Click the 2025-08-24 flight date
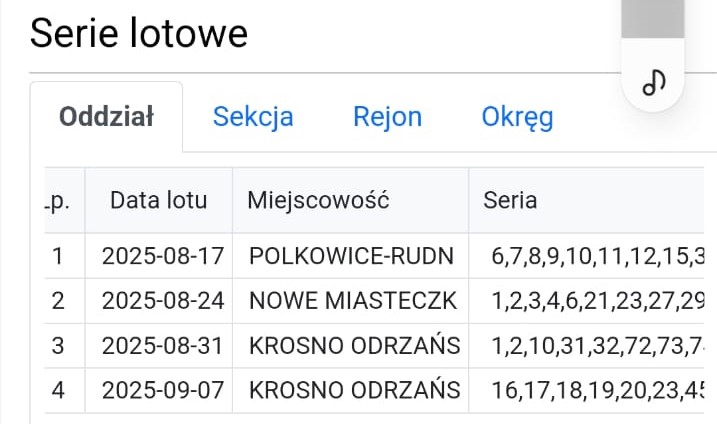 coord(162,300)
